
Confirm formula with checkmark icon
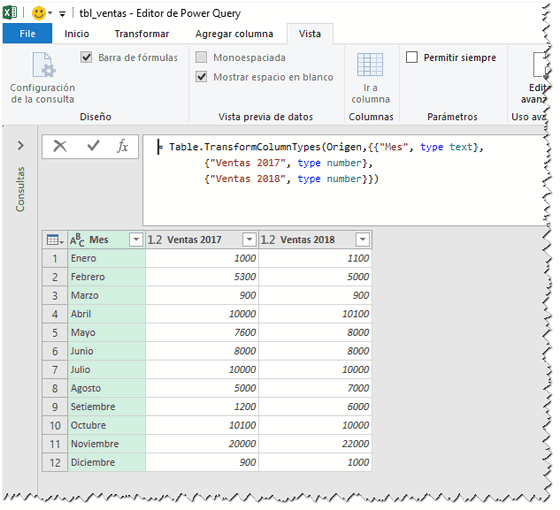click(93, 145)
